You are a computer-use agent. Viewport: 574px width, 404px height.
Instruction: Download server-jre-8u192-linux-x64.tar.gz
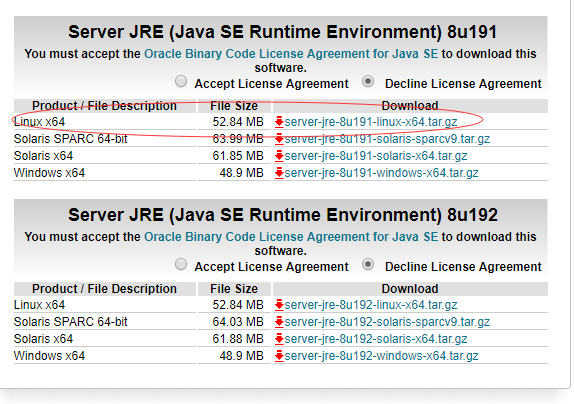click(x=371, y=305)
